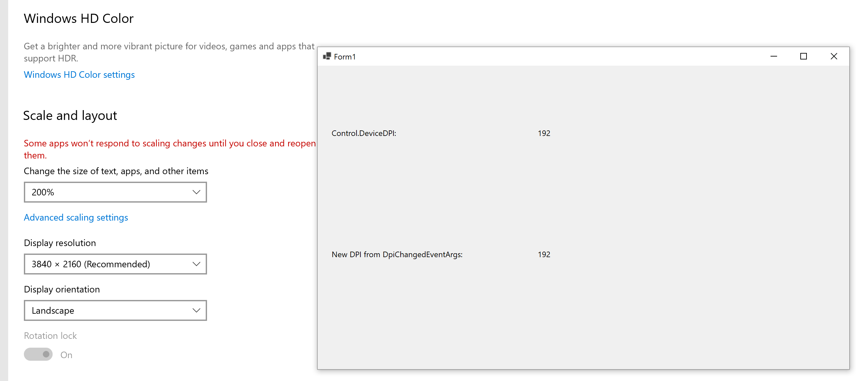
Task: Click the New DPI from DpiChangedEventArgs label
Action: (x=397, y=255)
